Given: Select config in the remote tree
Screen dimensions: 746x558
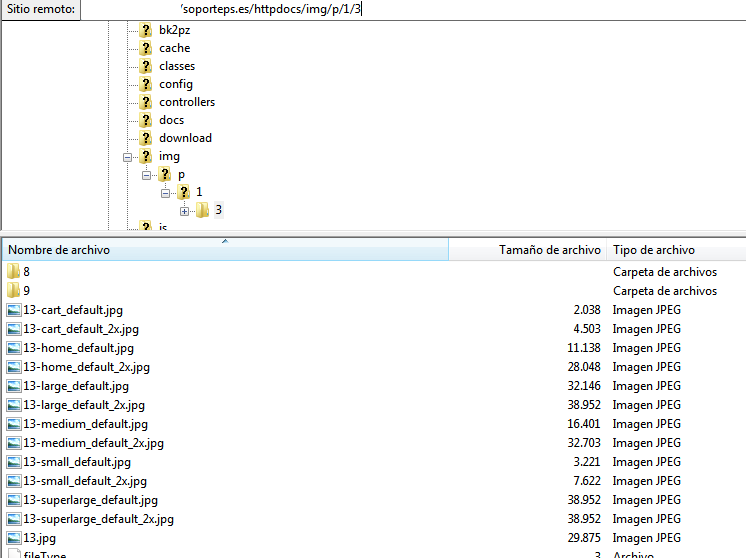Looking at the screenshot, I should (x=176, y=84).
